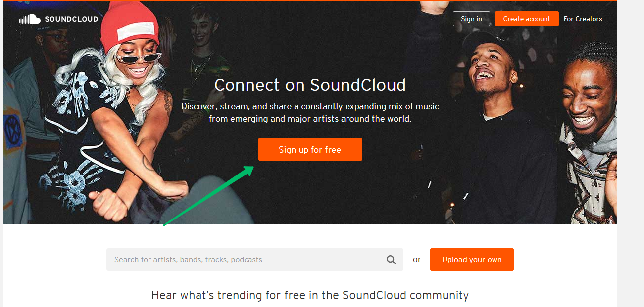Viewport: 644px width, 307px height.
Task: Click the word or beside the search bar
Action: [x=417, y=260]
